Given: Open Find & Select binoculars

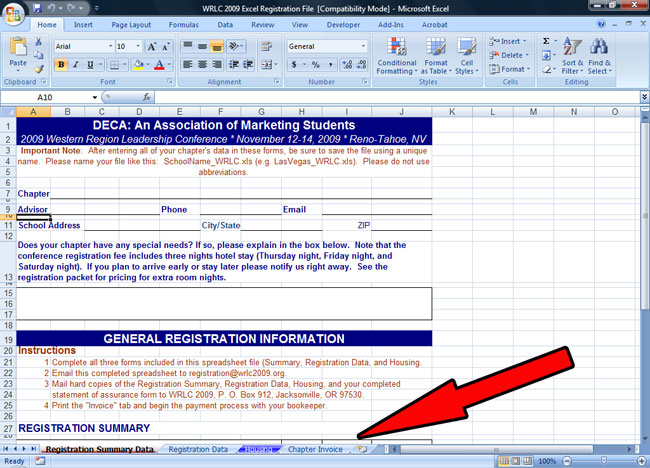Looking at the screenshot, I should [599, 56].
